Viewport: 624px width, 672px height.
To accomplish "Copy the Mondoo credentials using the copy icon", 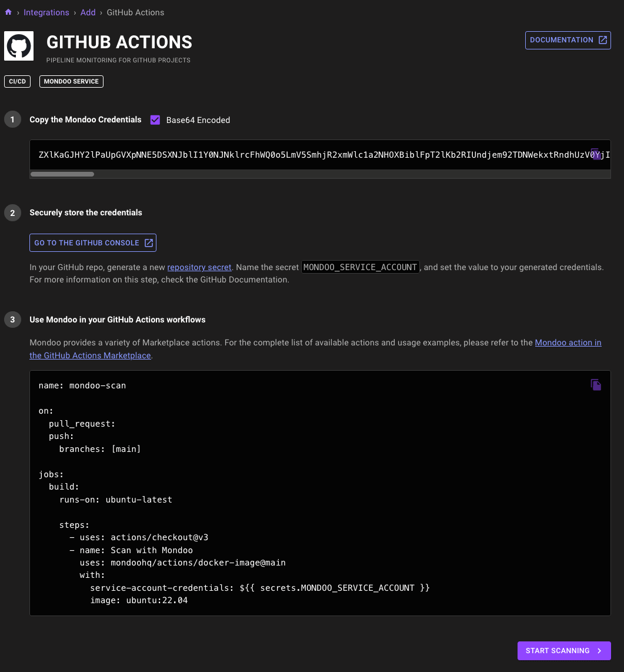I will pyautogui.click(x=596, y=154).
